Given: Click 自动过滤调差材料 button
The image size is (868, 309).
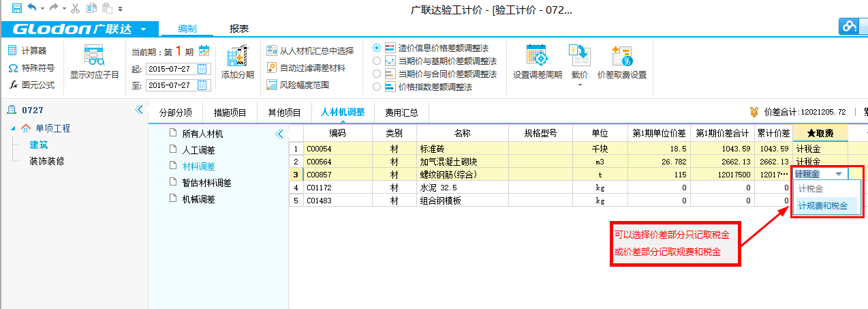Looking at the screenshot, I should click(x=307, y=68).
